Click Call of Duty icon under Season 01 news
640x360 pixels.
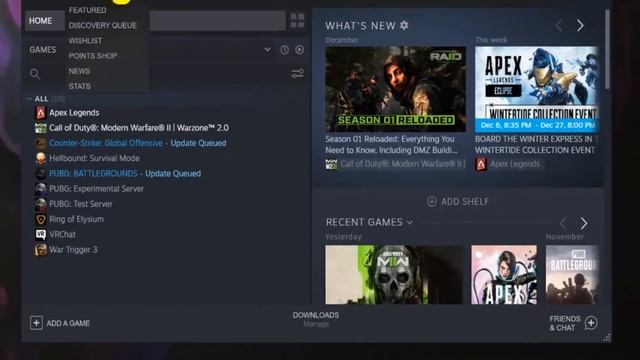(x=331, y=164)
